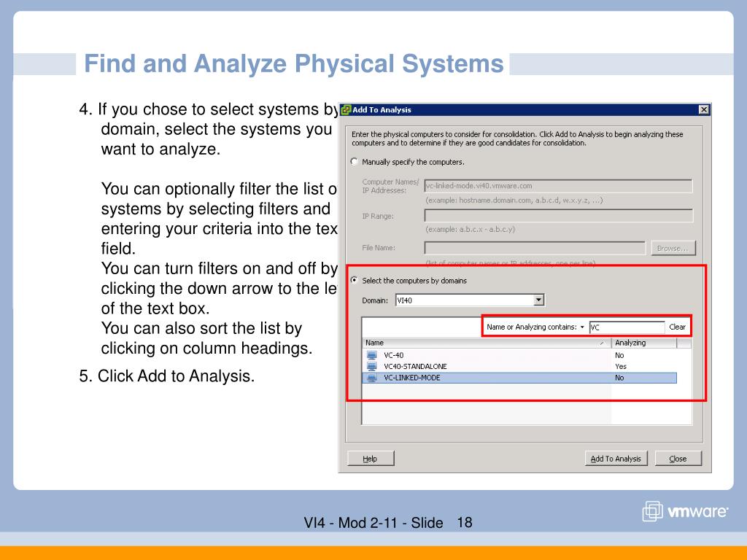Click the 'Yes' Analyzing value for VC40-STANDALONE
Screen dimensions: 747x560
(621, 367)
